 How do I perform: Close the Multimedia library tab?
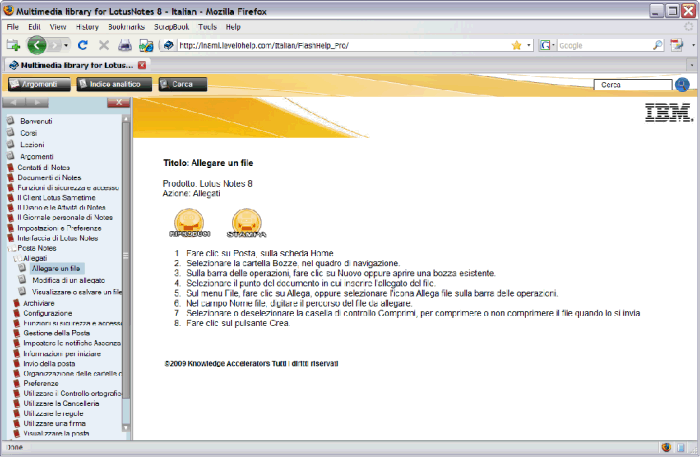[142, 65]
